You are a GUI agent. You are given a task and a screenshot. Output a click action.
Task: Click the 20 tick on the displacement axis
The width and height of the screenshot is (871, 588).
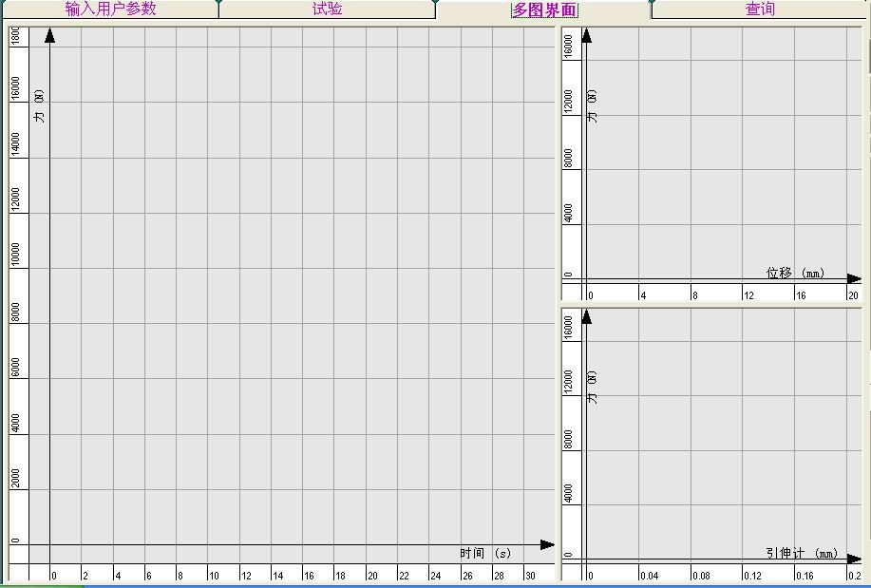[x=853, y=295]
